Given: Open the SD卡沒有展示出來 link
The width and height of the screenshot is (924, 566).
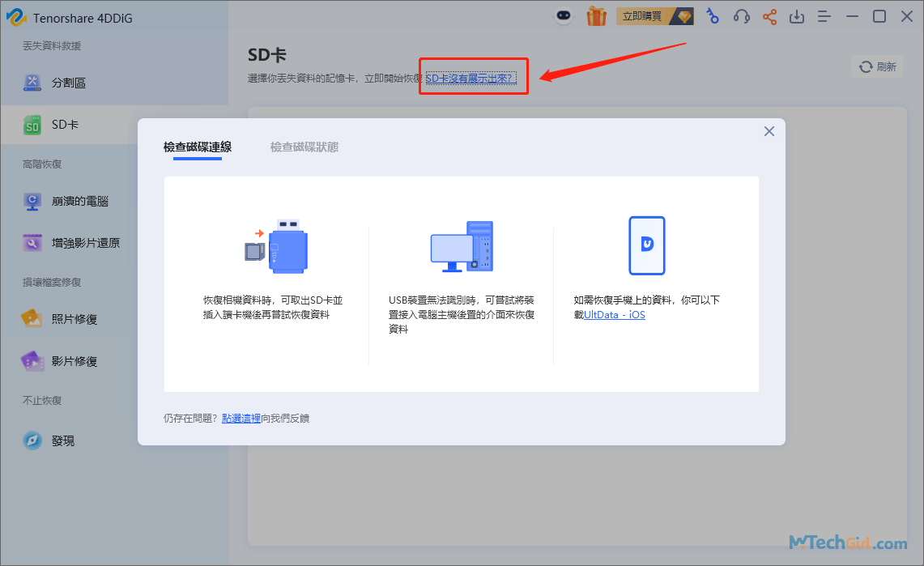Looking at the screenshot, I should (x=473, y=75).
